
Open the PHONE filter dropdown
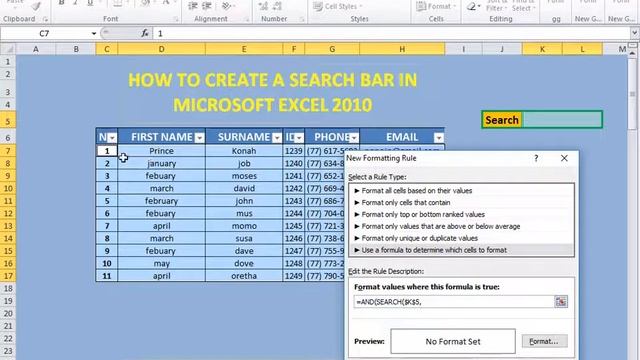(x=354, y=138)
